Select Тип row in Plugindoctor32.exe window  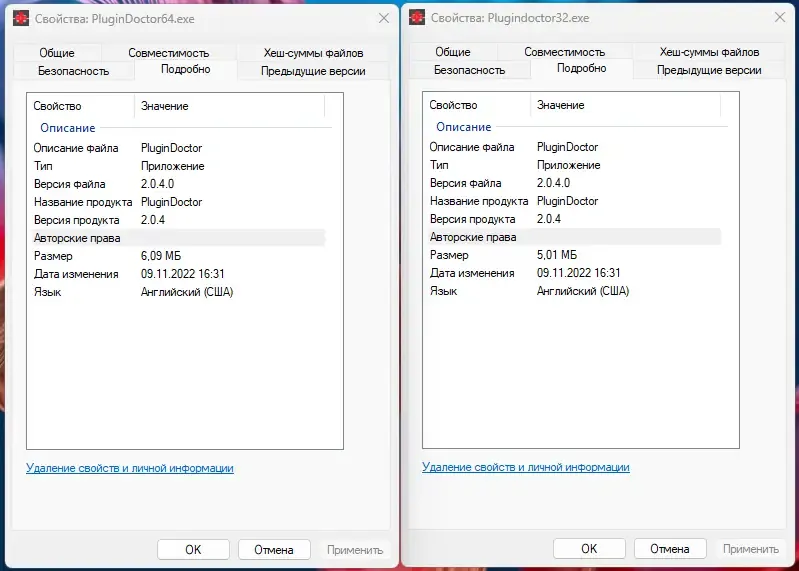[x=572, y=165]
